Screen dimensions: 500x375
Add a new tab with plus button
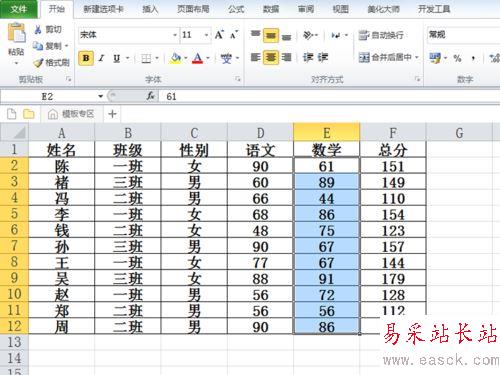[112, 114]
